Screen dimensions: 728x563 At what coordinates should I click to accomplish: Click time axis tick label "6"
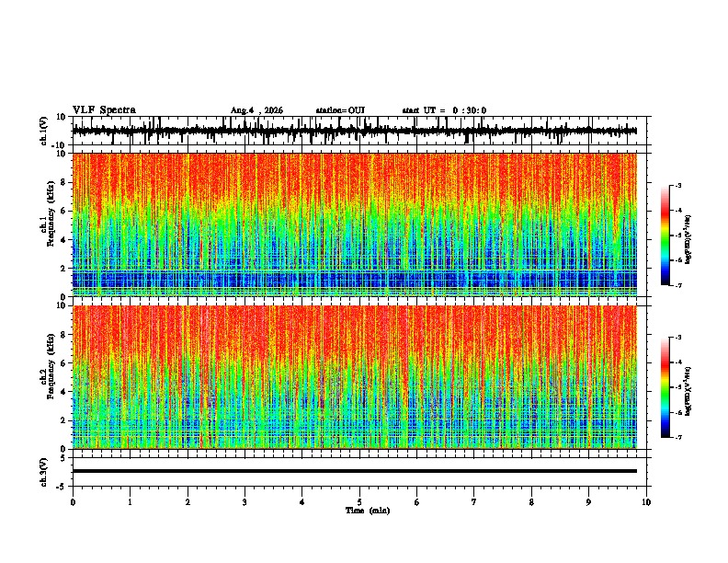(417, 502)
